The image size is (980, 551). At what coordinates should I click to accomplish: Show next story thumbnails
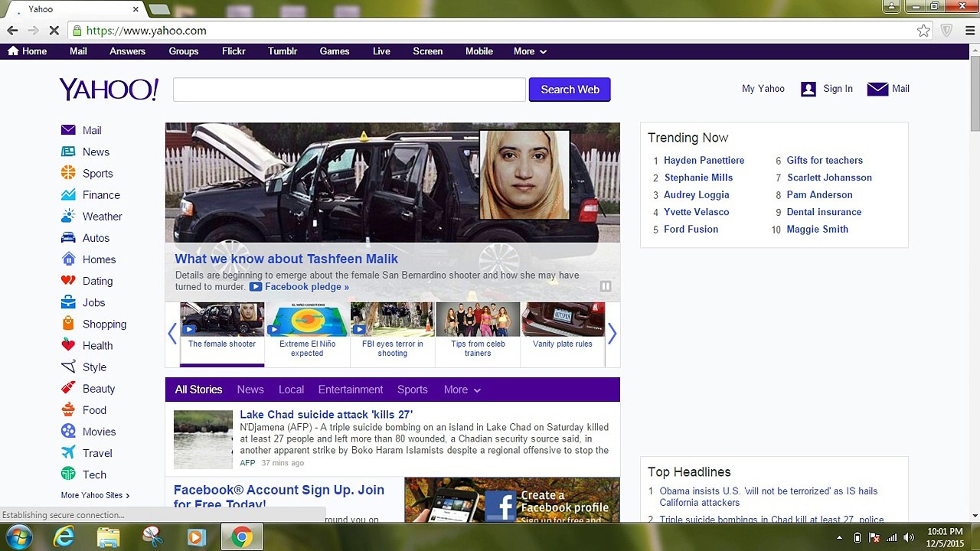click(612, 334)
